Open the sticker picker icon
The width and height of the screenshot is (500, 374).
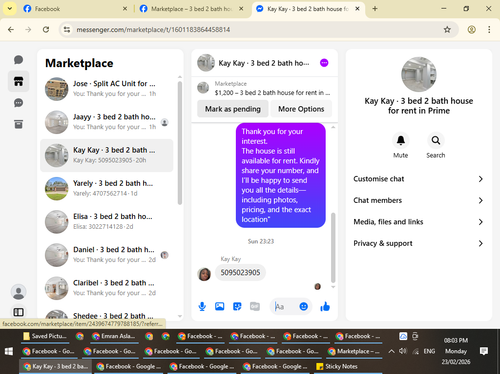click(237, 306)
